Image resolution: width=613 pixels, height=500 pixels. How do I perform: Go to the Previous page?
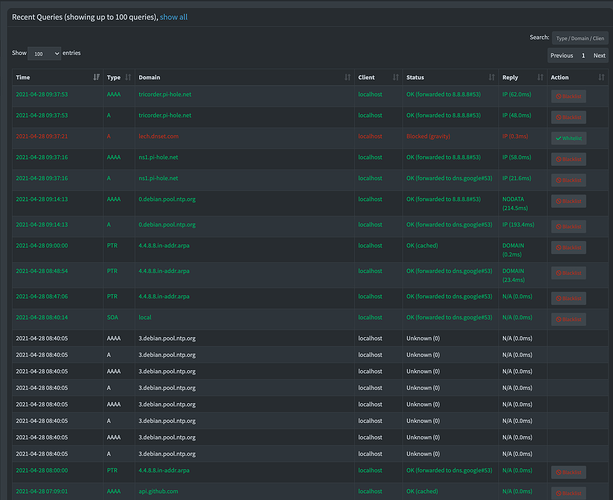[x=561, y=56]
